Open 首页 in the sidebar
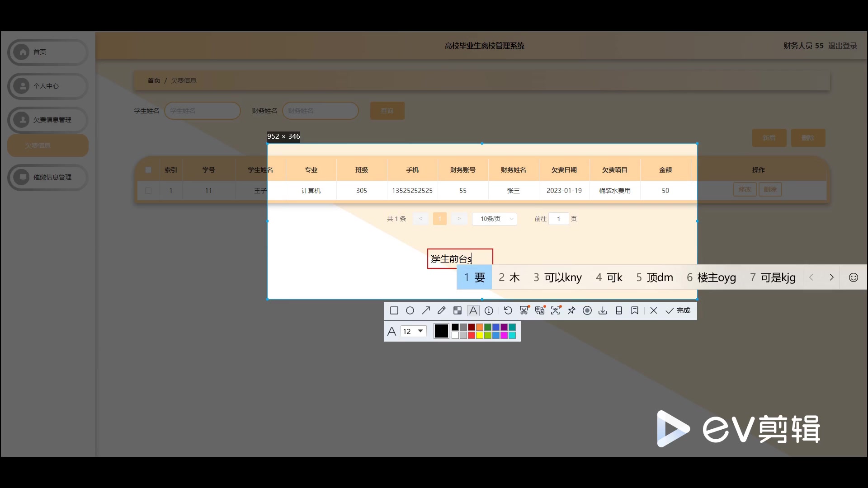868x488 pixels. pyautogui.click(x=48, y=52)
